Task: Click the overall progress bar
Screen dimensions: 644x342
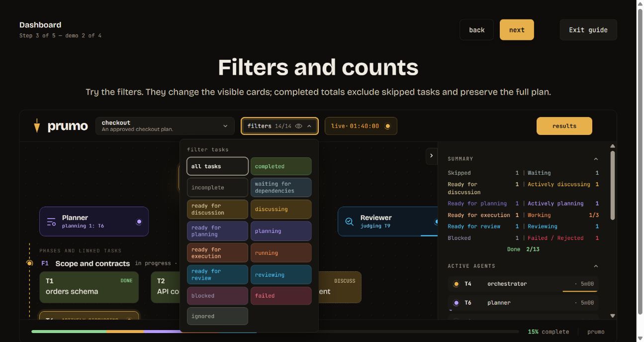Action: click(x=275, y=332)
